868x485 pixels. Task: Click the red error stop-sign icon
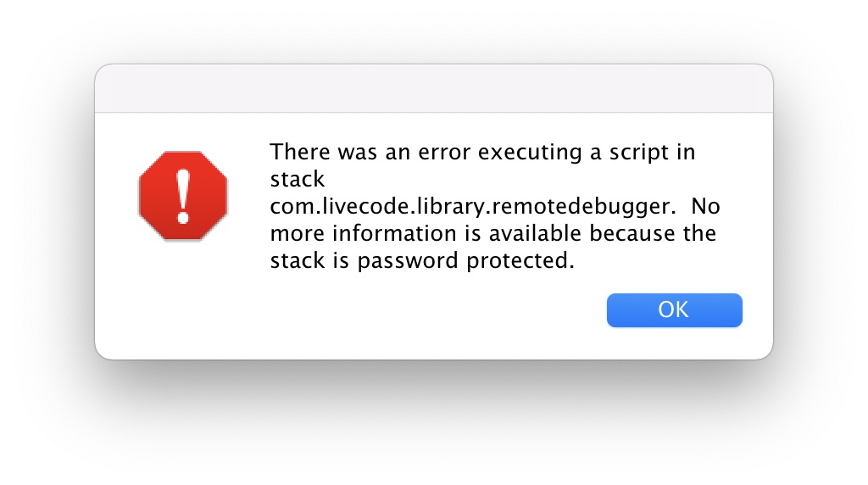coord(183,197)
